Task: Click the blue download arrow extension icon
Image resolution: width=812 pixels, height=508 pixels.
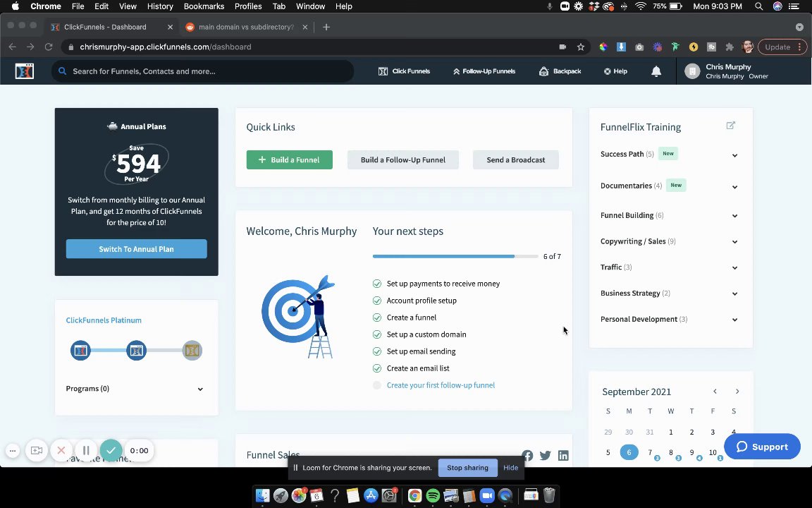Action: [x=622, y=47]
